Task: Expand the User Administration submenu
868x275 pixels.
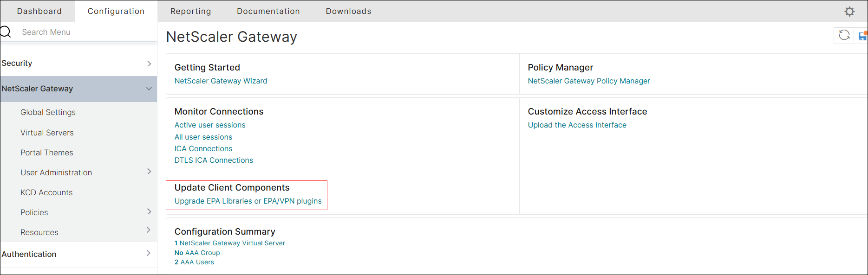Action: click(149, 172)
